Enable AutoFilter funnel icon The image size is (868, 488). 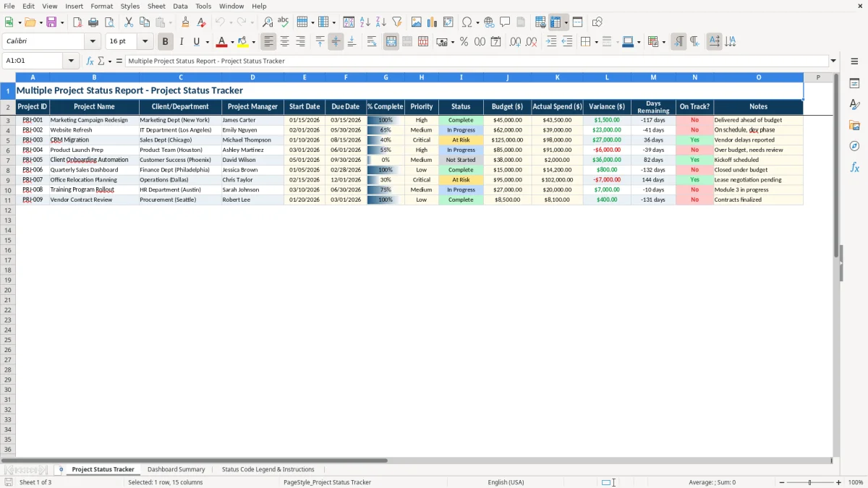pyautogui.click(x=396, y=22)
